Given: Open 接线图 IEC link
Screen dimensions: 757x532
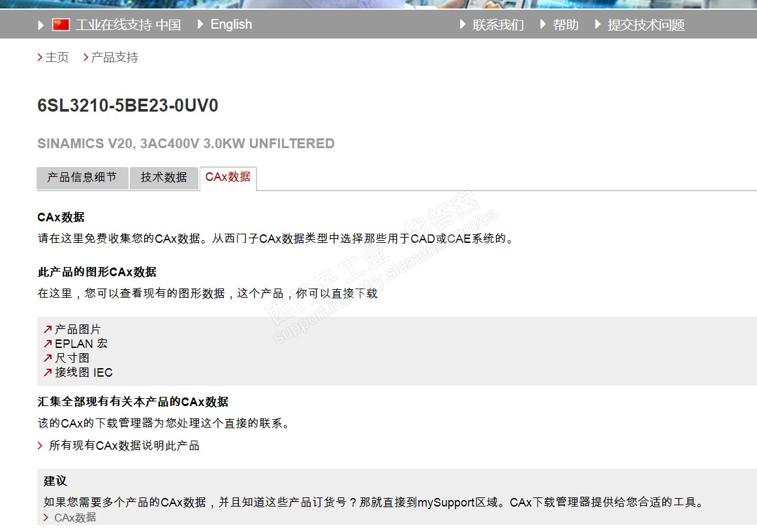Looking at the screenshot, I should coord(84,373).
